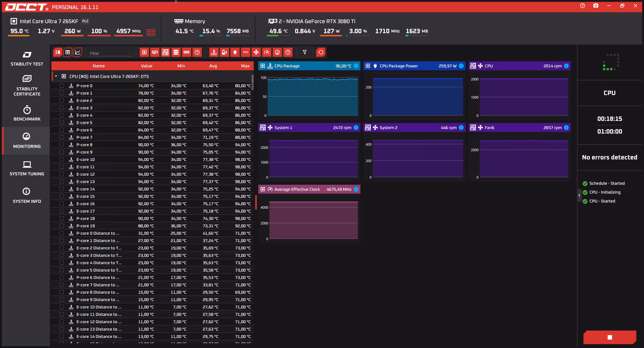The height and width of the screenshot is (348, 644).
Task: Check the P-core 8 Distance row checkbox
Action: coord(62,292)
